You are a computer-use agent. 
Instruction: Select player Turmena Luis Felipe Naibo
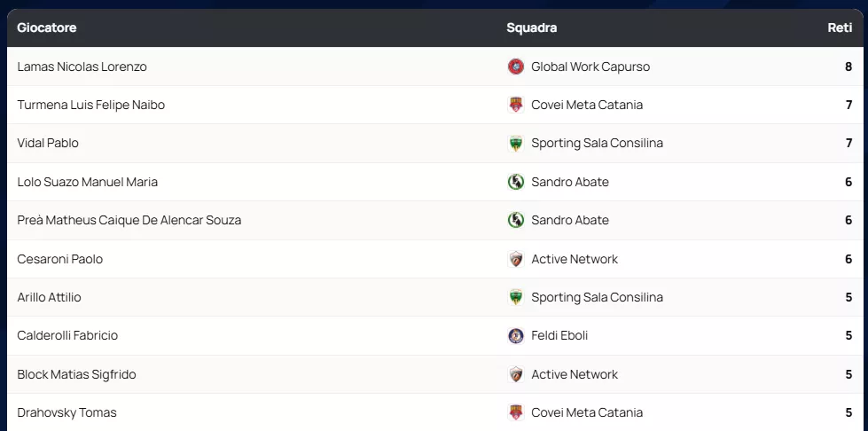(x=90, y=105)
